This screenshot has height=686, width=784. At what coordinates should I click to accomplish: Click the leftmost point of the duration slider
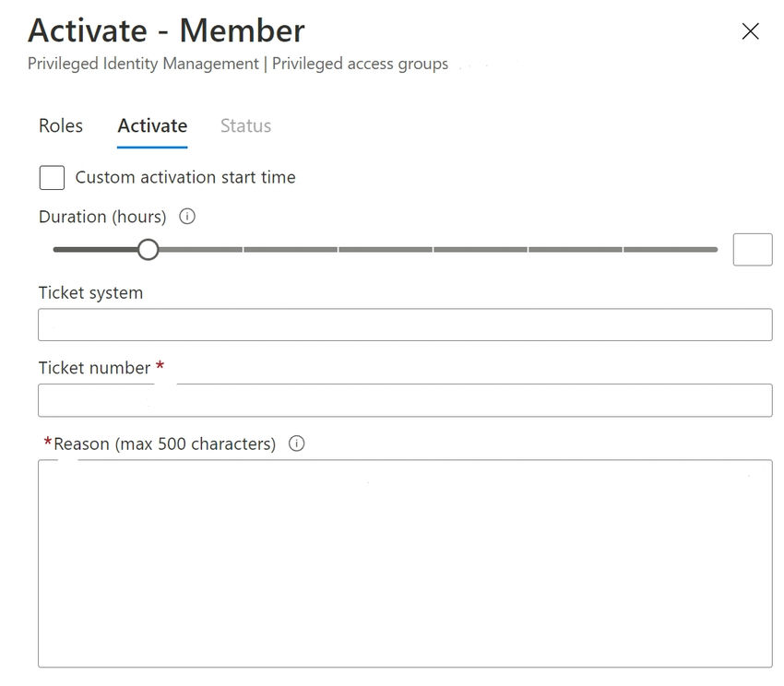tap(57, 249)
